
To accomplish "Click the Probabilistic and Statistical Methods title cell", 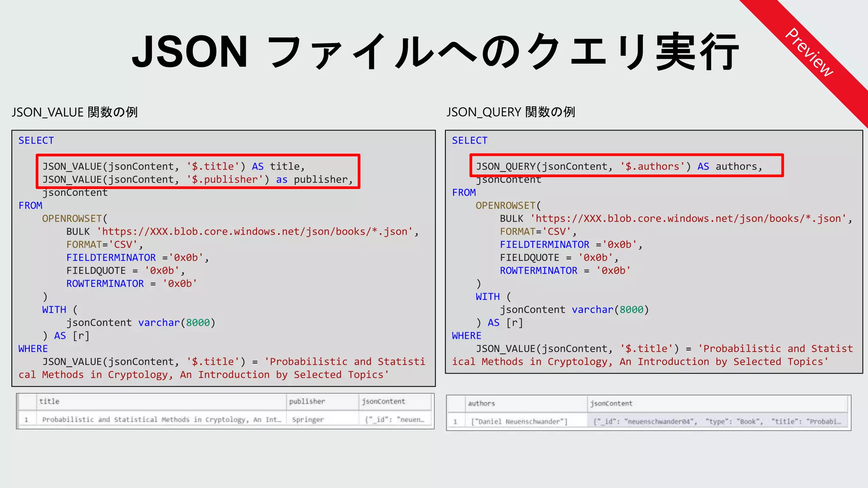I will tap(161, 419).
